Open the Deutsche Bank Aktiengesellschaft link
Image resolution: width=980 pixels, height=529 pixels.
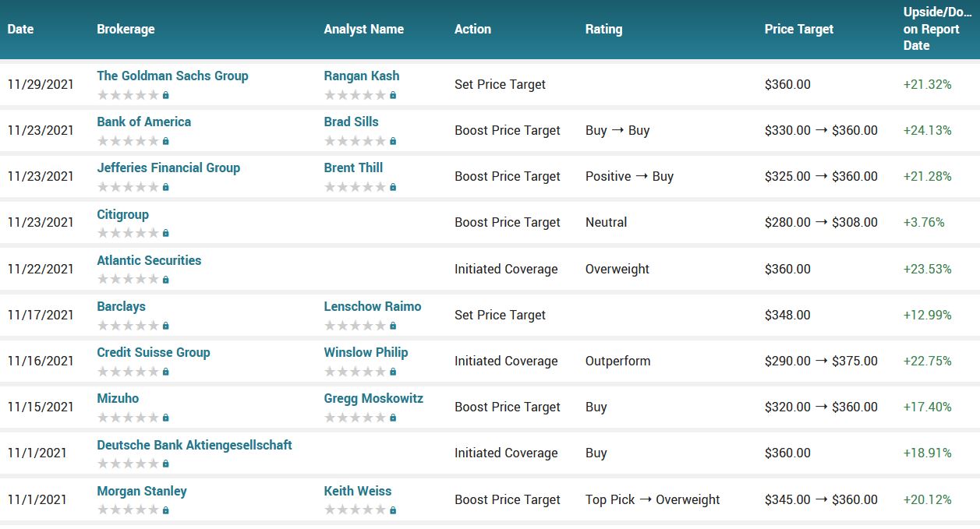tap(194, 445)
